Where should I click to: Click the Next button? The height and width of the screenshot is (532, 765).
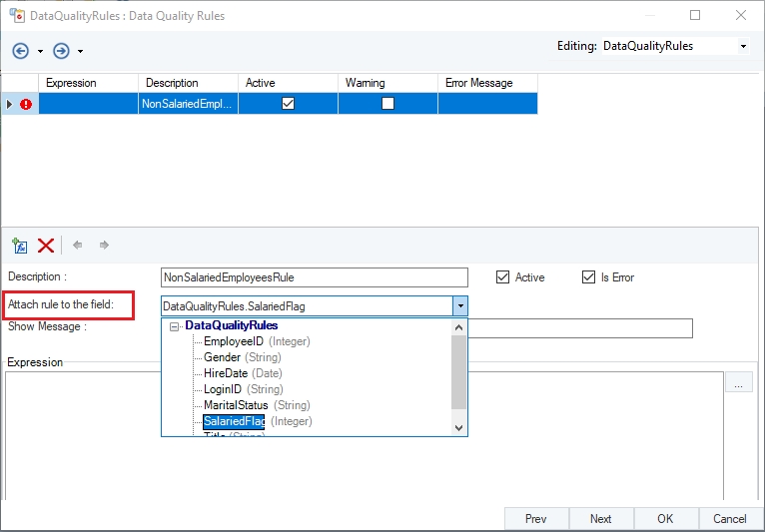pos(600,519)
